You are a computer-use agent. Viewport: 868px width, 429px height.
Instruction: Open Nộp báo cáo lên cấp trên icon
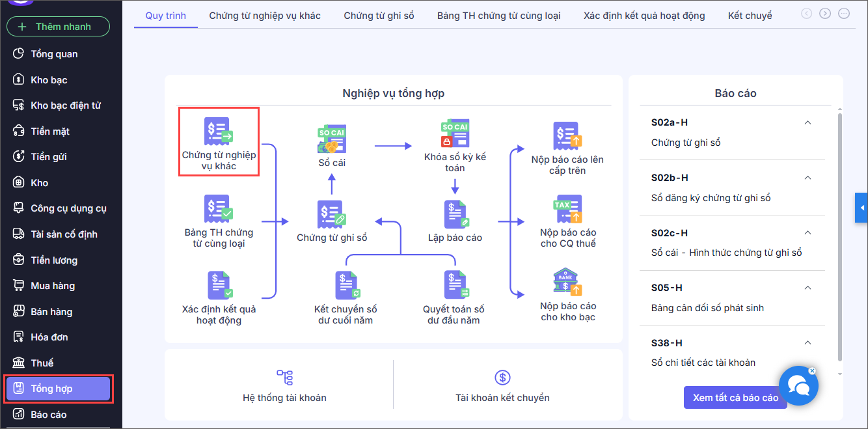(567, 136)
